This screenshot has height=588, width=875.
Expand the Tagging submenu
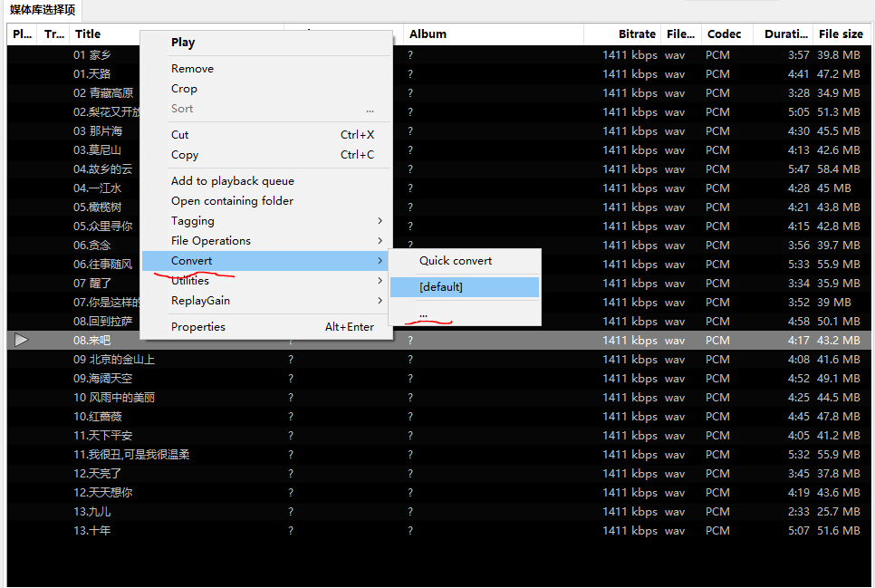pos(193,221)
